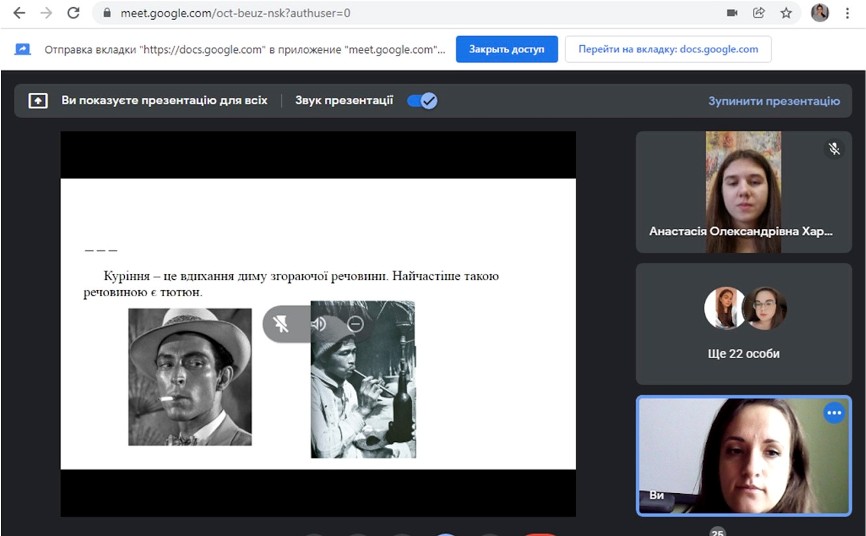Click the presenting screen icon in the Meet banner
This screenshot has height=536, width=866.
click(x=37, y=101)
